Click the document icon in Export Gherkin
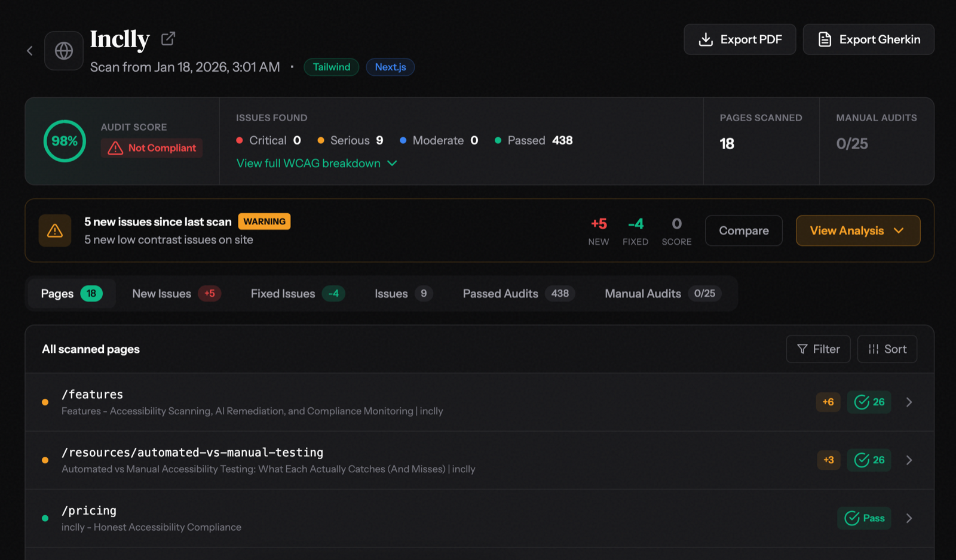956x560 pixels. point(825,39)
